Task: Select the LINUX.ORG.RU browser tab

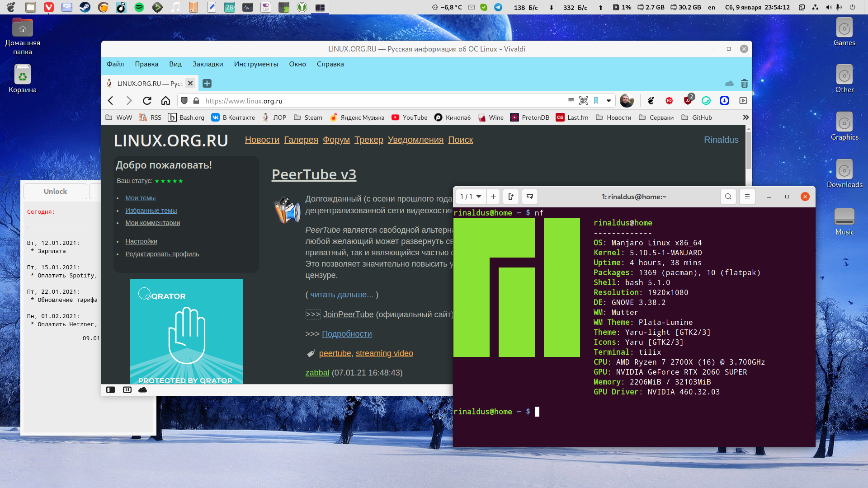Action: click(150, 84)
